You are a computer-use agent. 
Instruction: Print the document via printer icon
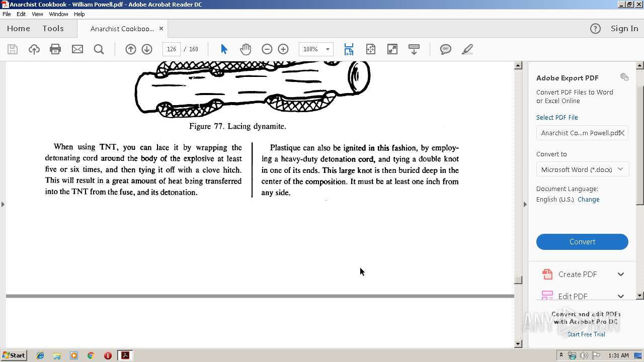55,49
